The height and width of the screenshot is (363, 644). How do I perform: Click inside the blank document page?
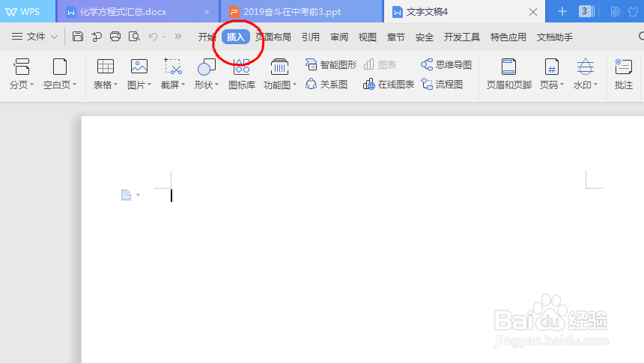click(x=362, y=240)
